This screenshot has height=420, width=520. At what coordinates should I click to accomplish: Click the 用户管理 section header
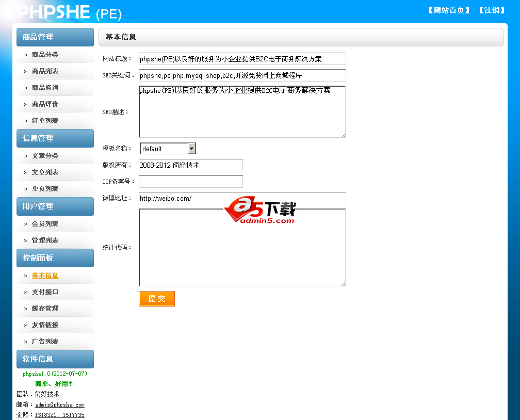pyautogui.click(x=55, y=206)
